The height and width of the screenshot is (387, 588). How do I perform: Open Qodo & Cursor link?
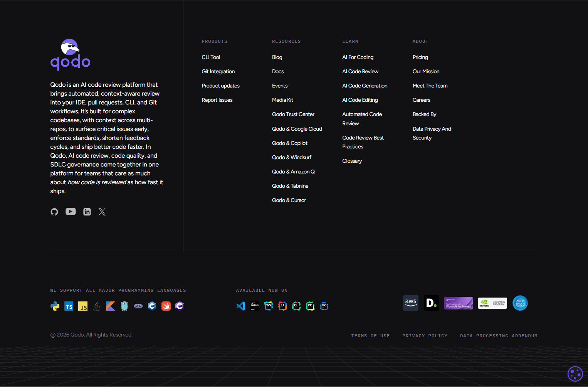[x=289, y=200]
